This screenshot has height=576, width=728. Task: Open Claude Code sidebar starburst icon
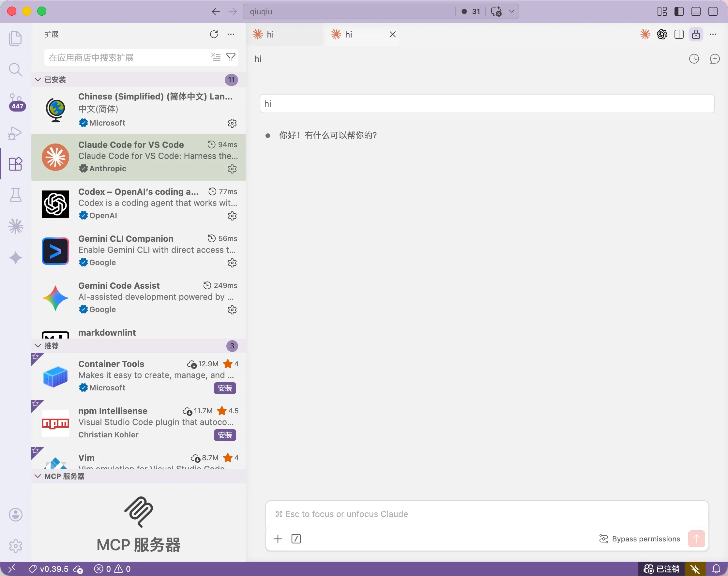click(x=16, y=226)
